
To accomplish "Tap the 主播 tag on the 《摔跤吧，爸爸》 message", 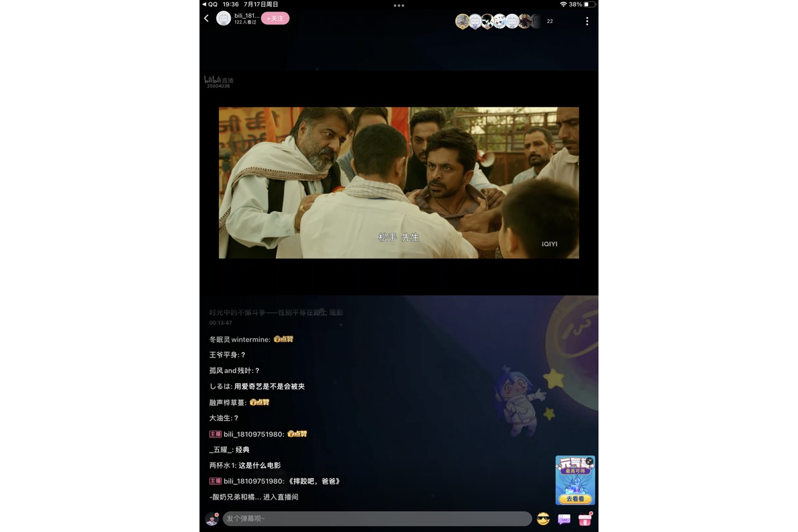I will point(215,481).
